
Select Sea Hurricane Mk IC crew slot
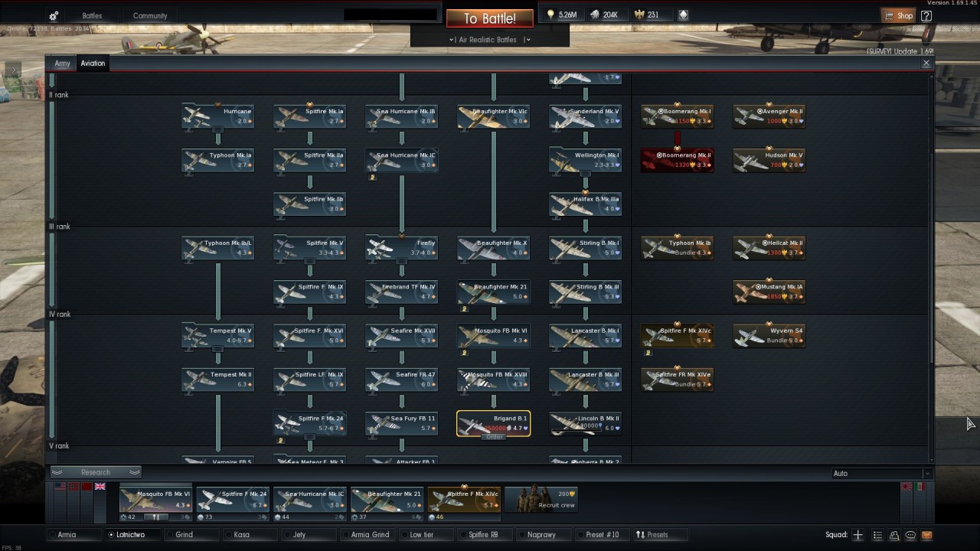(x=309, y=502)
